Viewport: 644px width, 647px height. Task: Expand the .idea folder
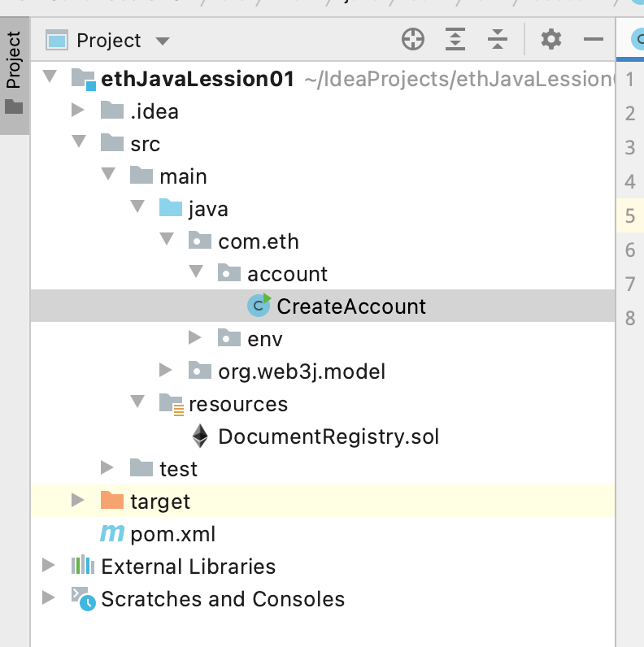(78, 111)
